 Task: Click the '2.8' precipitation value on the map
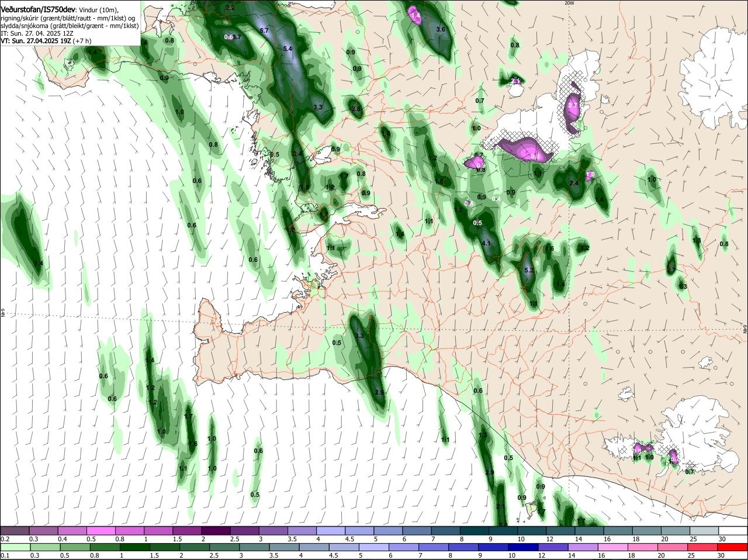pos(356,109)
